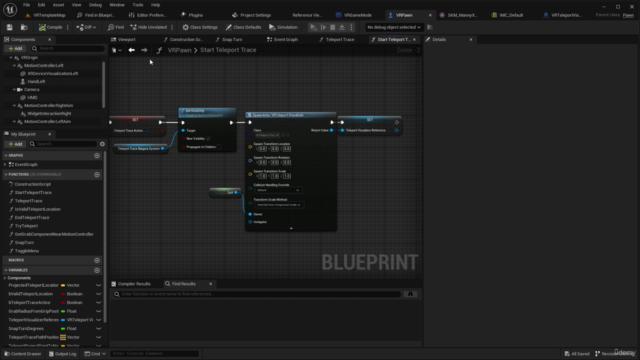The width and height of the screenshot is (640, 360).
Task: Collapse SpawnActor node advanced pins arrow
Action: click(x=291, y=229)
